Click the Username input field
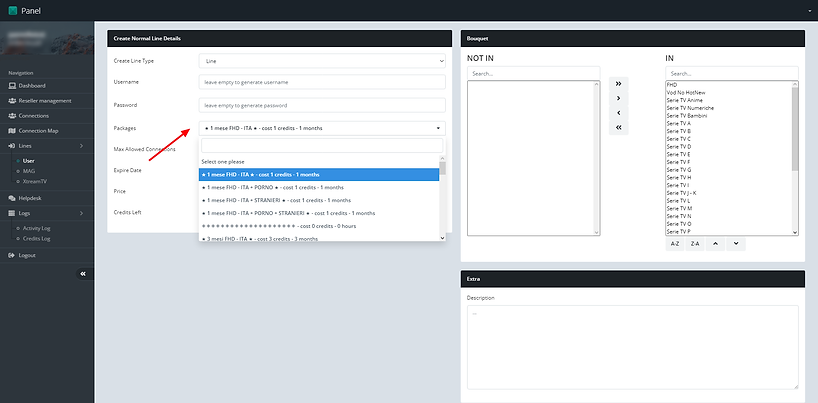 (x=322, y=82)
